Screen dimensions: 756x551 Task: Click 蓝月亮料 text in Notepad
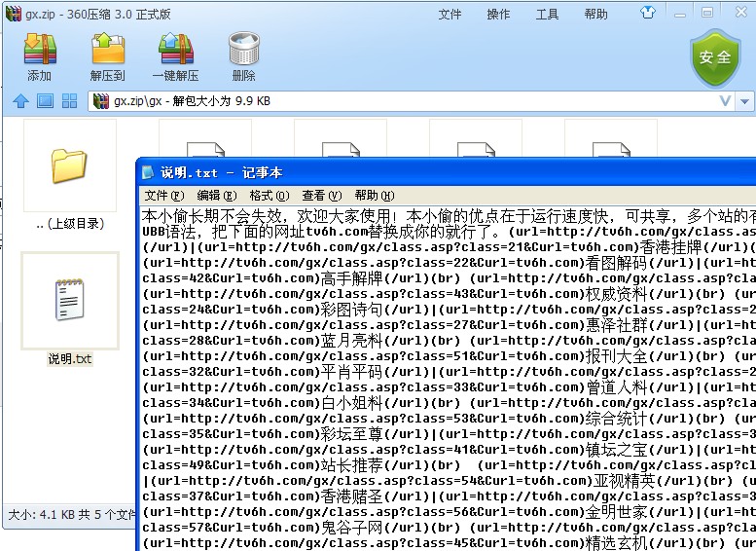[351, 341]
